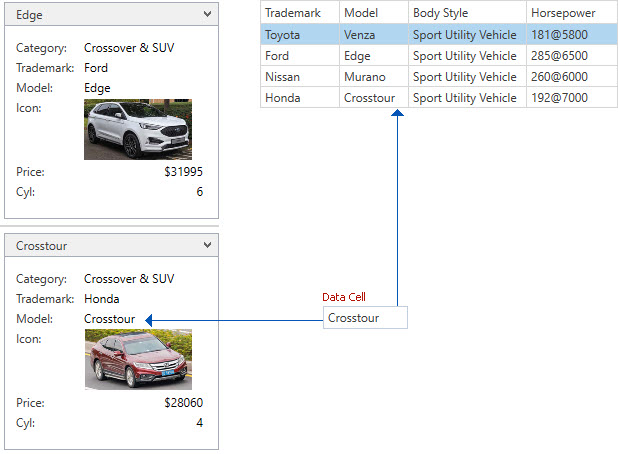The height and width of the screenshot is (454, 618).
Task: Click Toyota row Sport Utility Vehicle cell
Action: tap(467, 35)
